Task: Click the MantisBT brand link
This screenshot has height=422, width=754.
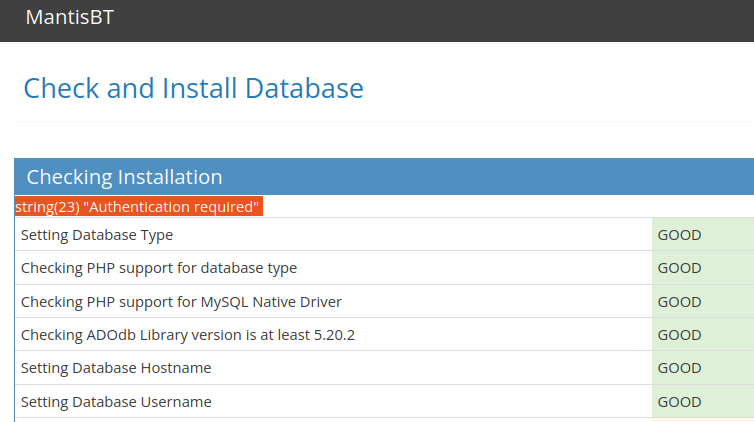Action: click(69, 18)
